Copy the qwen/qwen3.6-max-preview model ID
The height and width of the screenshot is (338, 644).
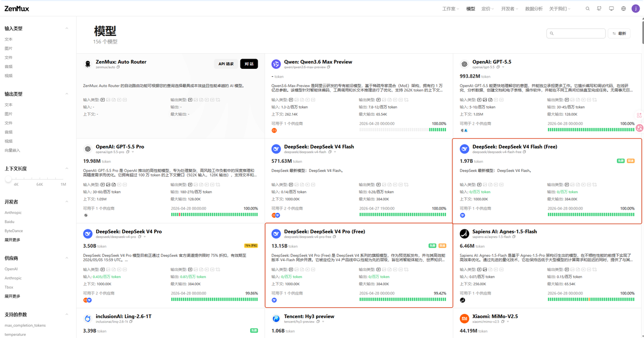328,67
